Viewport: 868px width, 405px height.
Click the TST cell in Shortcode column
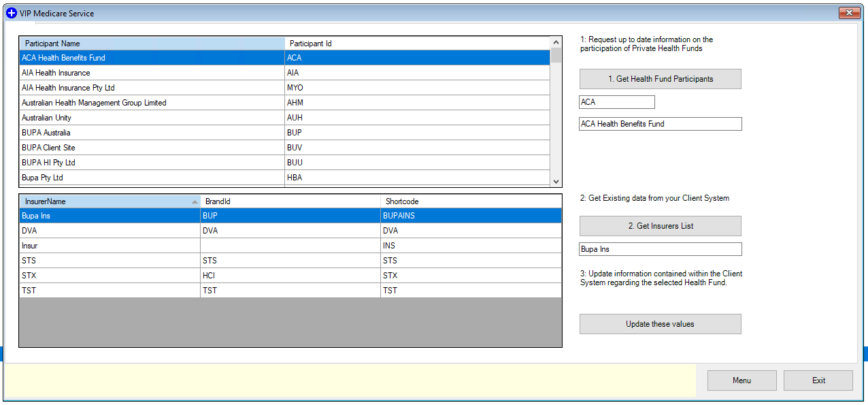tap(471, 291)
